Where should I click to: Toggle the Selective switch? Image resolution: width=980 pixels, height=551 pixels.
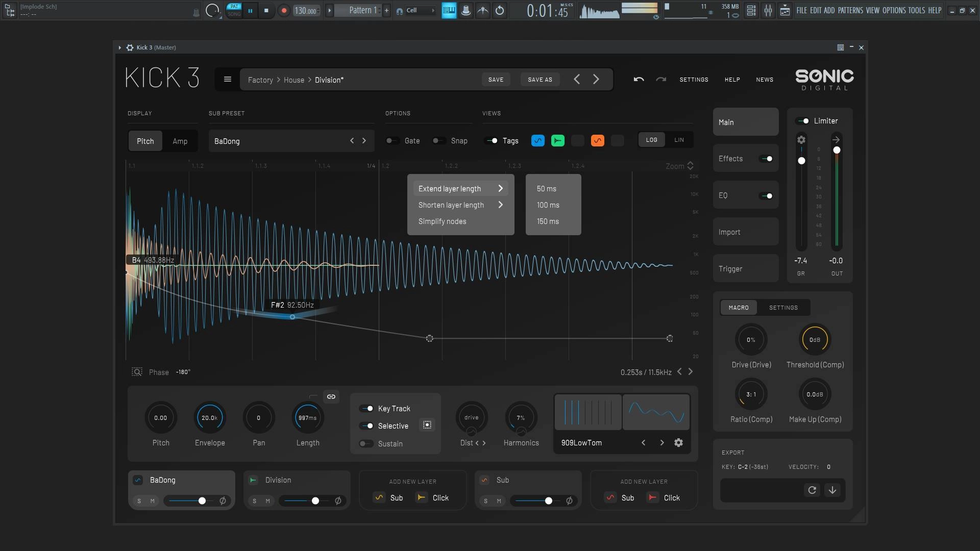(x=366, y=425)
